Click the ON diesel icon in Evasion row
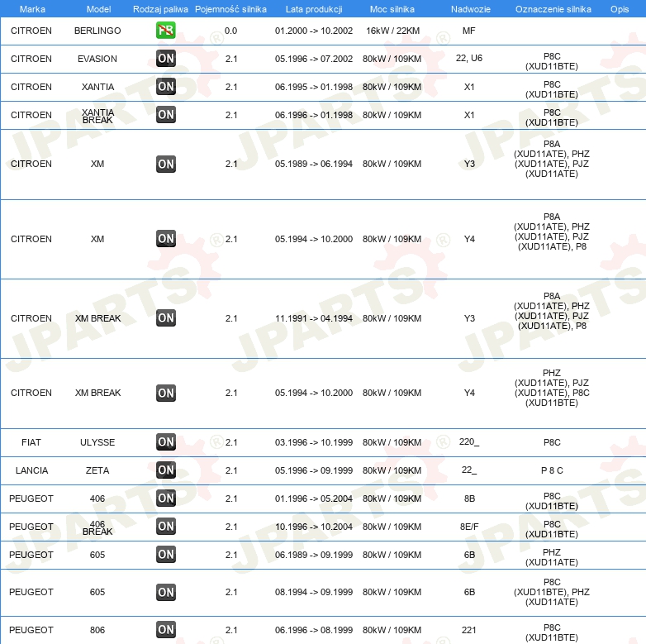This screenshot has width=646, height=644. click(x=166, y=58)
